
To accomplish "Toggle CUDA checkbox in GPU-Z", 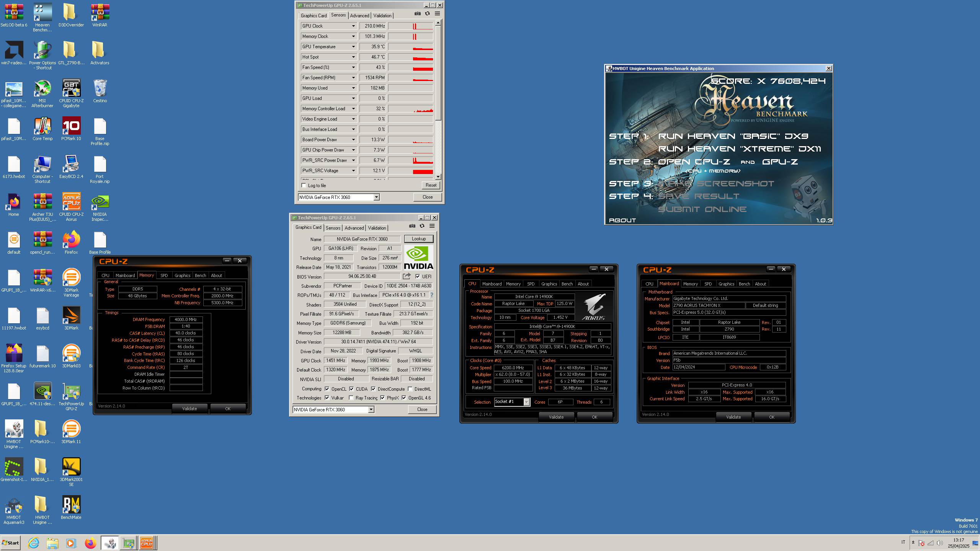I will [x=351, y=389].
